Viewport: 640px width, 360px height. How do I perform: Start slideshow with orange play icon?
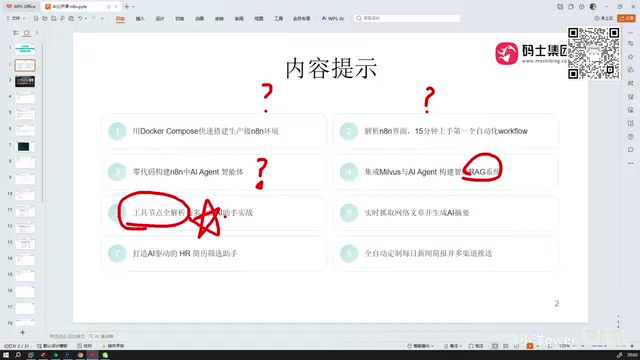(530, 346)
